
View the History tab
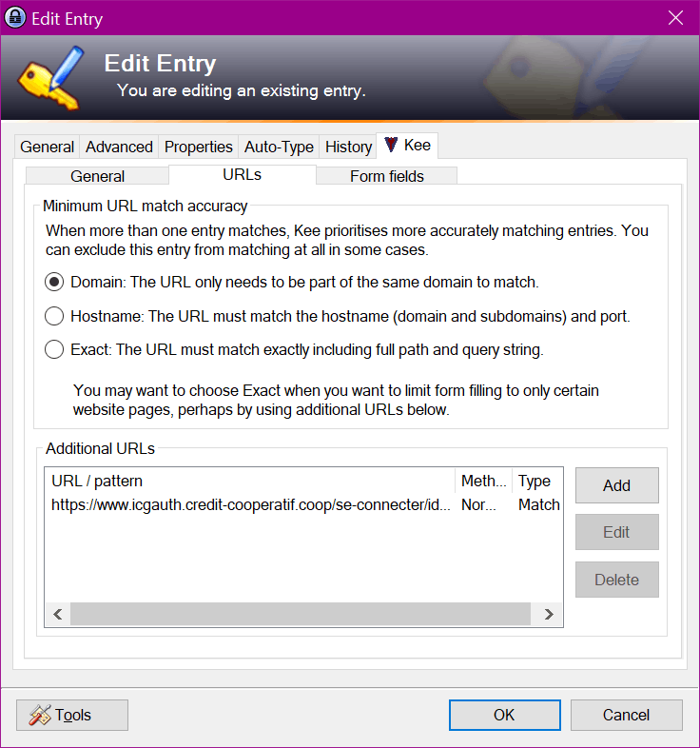348,147
